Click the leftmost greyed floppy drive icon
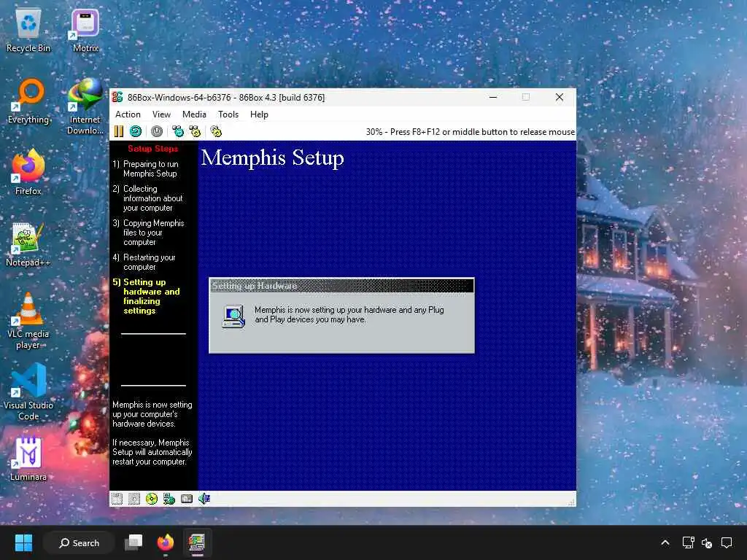The width and height of the screenshot is (747, 560). pos(117,499)
